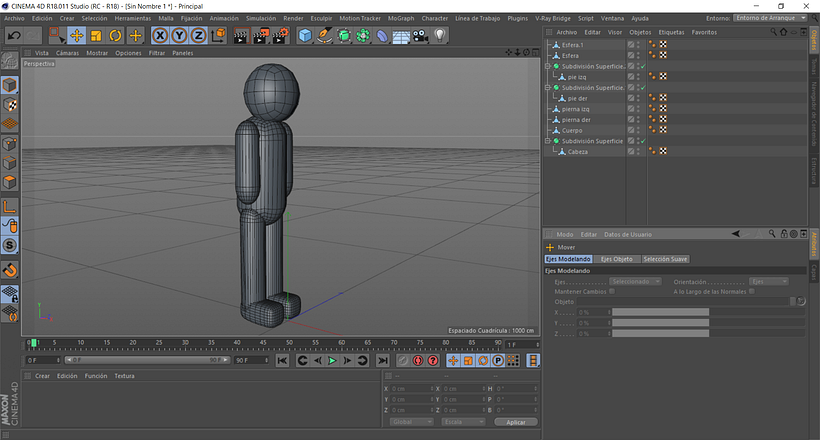This screenshot has width=820, height=440.
Task: Click the Undo arrow icon
Action: click(x=14, y=36)
